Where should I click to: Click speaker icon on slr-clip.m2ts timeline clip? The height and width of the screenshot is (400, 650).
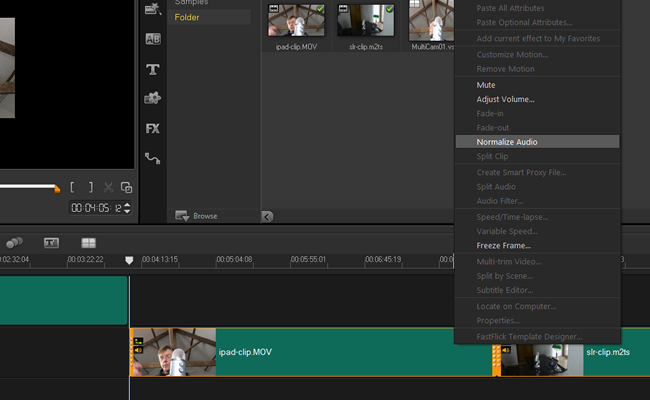506,350
